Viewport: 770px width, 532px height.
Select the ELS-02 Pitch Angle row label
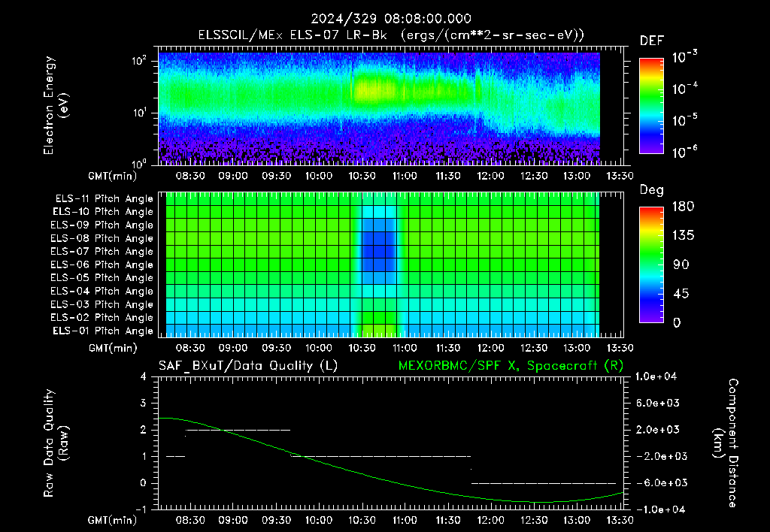pyautogui.click(x=102, y=318)
